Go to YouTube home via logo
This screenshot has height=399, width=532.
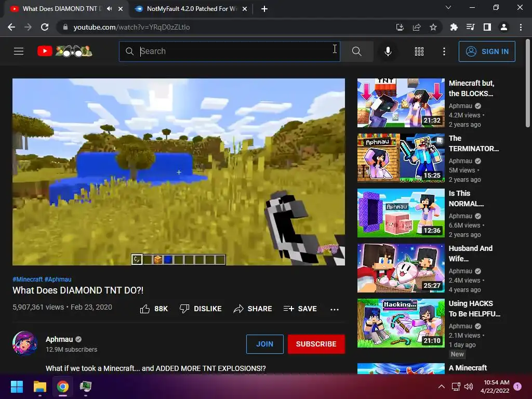coord(65,51)
